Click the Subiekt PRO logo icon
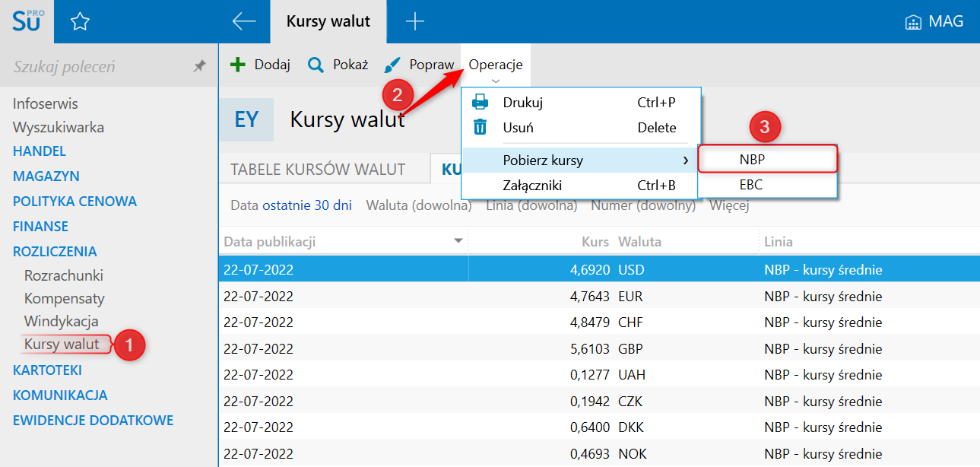This screenshot has height=467, width=980. pyautogui.click(x=27, y=21)
